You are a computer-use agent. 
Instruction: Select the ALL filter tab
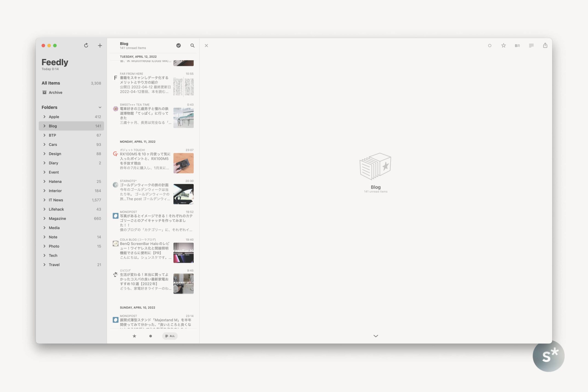coord(170,336)
